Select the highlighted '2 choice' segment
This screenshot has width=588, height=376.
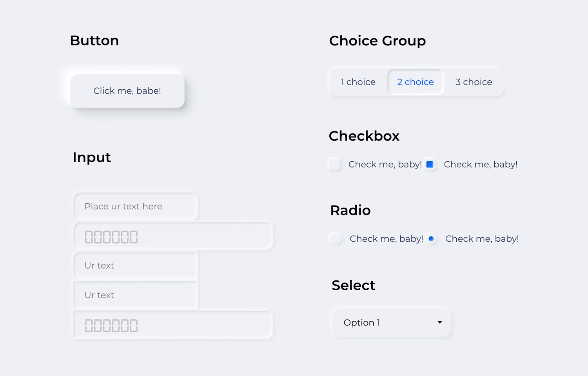click(x=416, y=82)
